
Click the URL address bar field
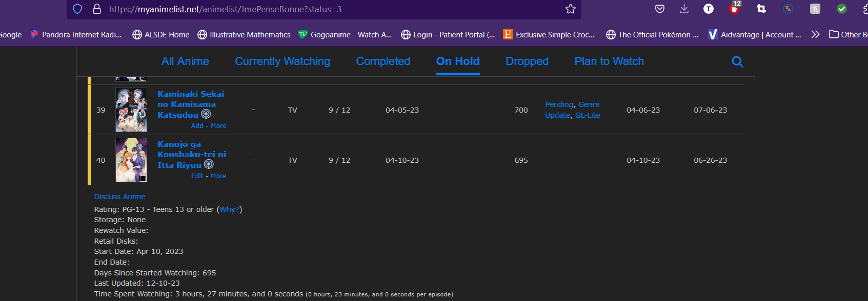(328, 9)
